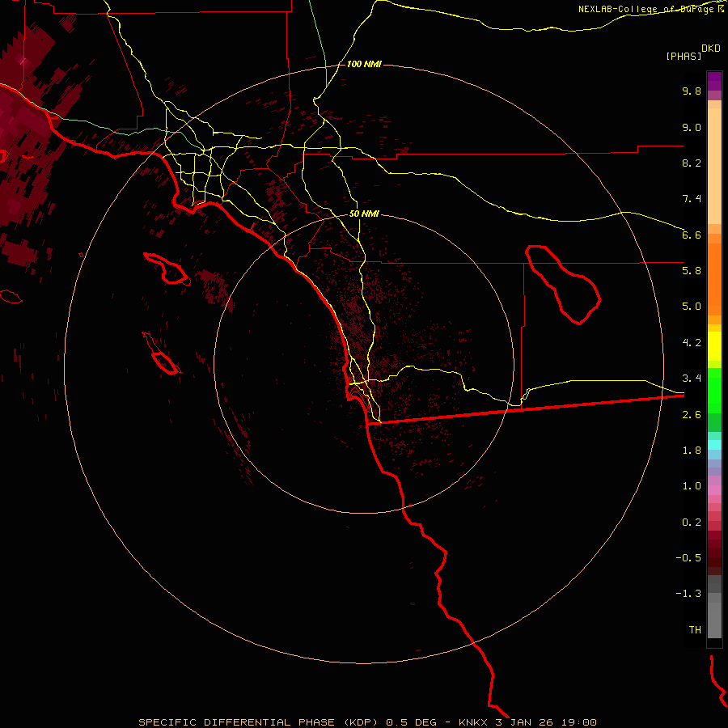This screenshot has height=728, width=728.
Task: Pick the large peach swatch on the color bar
Action: click(x=714, y=166)
